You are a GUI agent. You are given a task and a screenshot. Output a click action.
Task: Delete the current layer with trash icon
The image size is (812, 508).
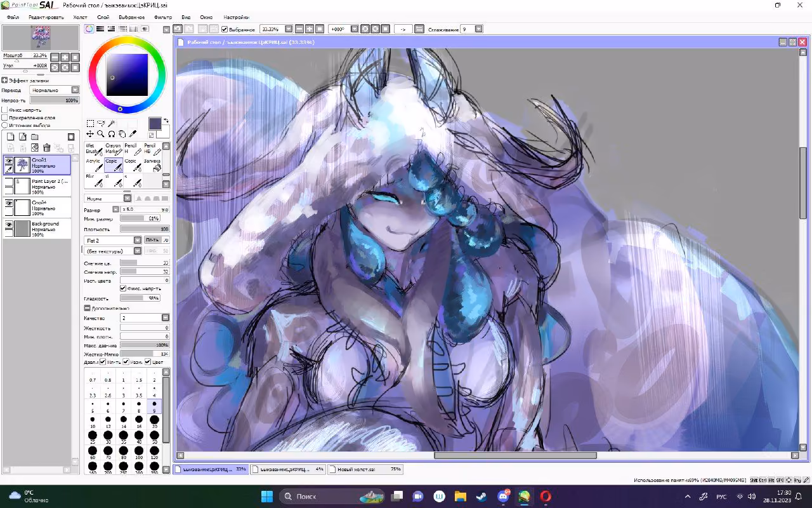pos(46,148)
